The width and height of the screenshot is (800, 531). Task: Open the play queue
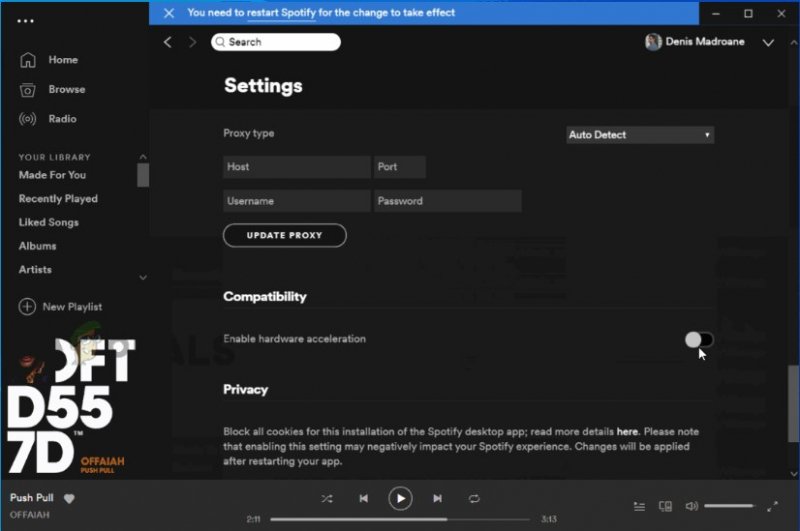[639, 506]
